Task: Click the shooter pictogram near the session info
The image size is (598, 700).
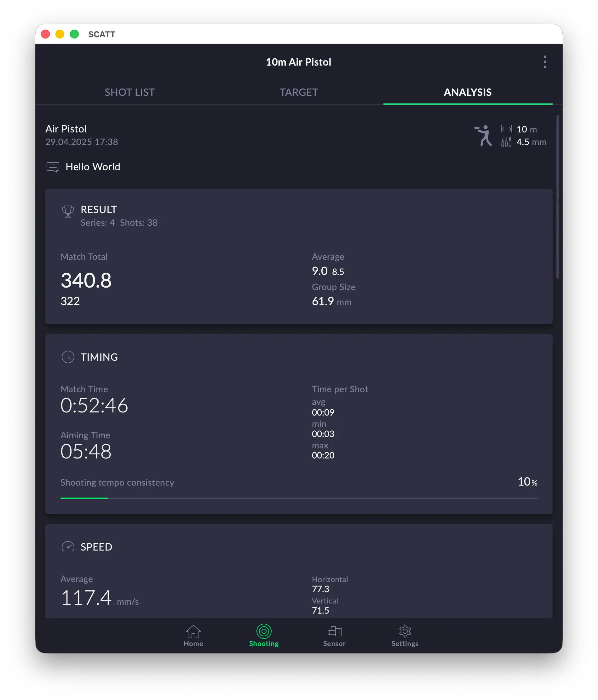Action: [484, 135]
